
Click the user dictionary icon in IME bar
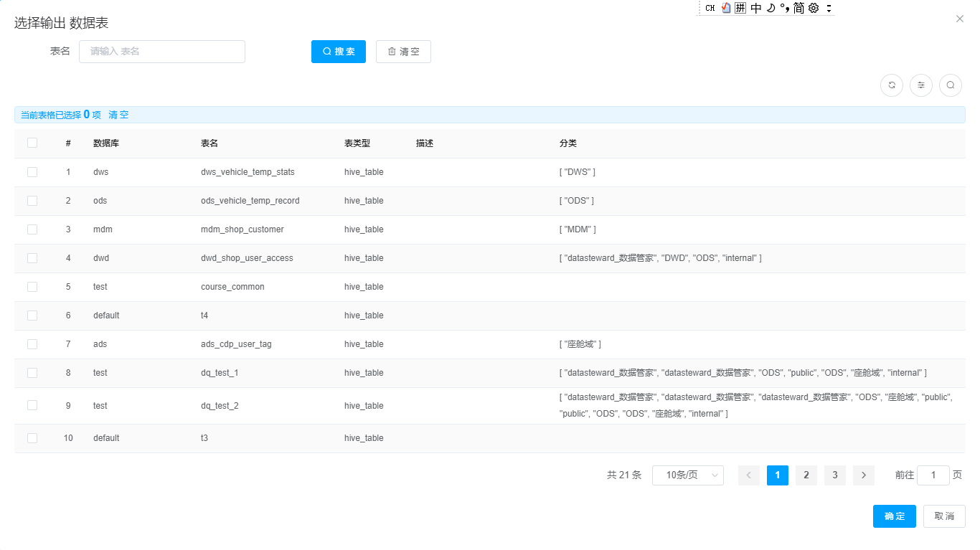(726, 8)
